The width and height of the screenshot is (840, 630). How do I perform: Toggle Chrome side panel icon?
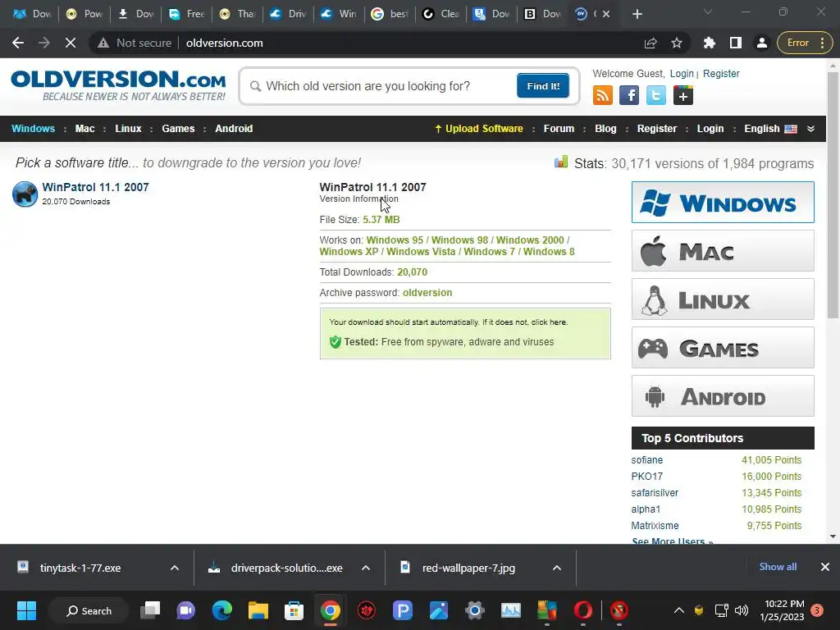[736, 43]
